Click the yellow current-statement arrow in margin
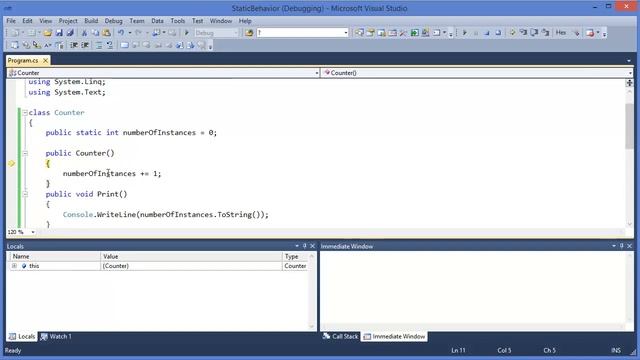 click(x=11, y=164)
